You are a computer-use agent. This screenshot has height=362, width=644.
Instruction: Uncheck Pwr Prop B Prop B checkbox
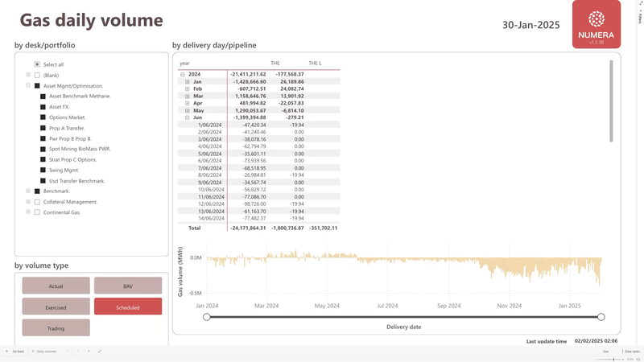tap(43, 138)
